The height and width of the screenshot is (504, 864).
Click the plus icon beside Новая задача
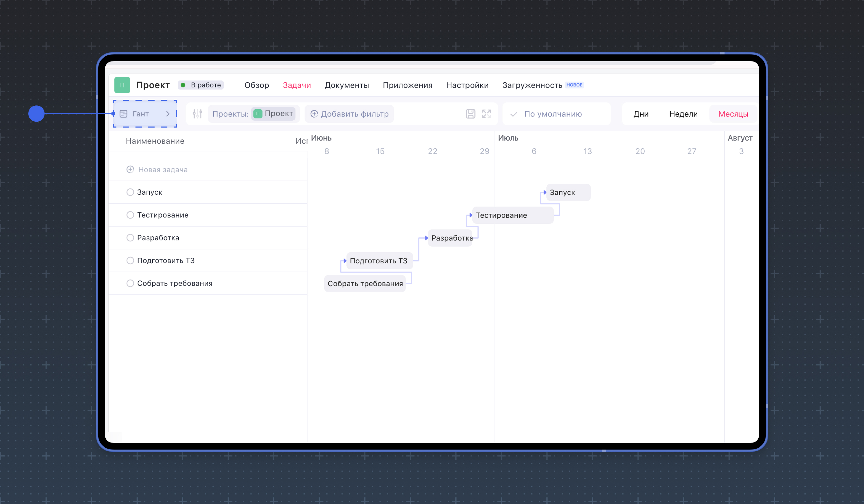click(130, 169)
